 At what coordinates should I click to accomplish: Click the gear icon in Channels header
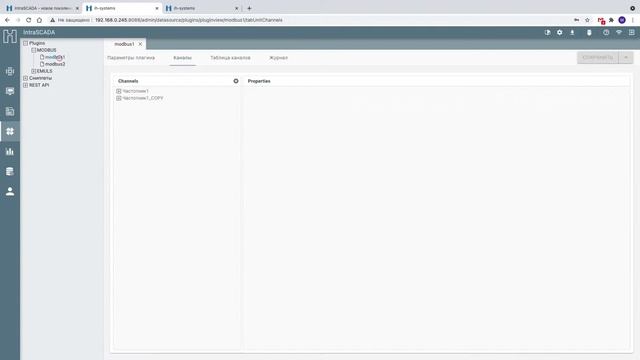point(236,81)
